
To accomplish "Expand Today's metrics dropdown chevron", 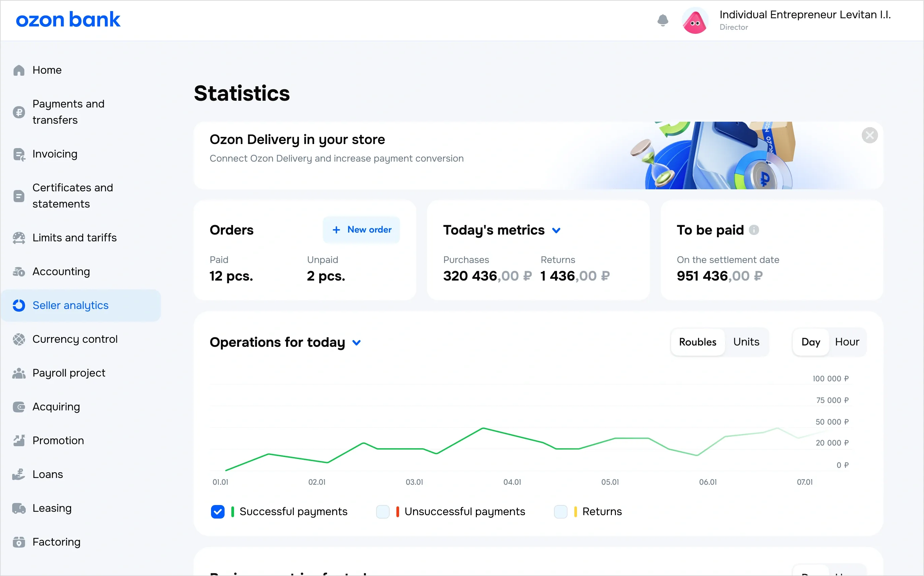I will (x=556, y=231).
